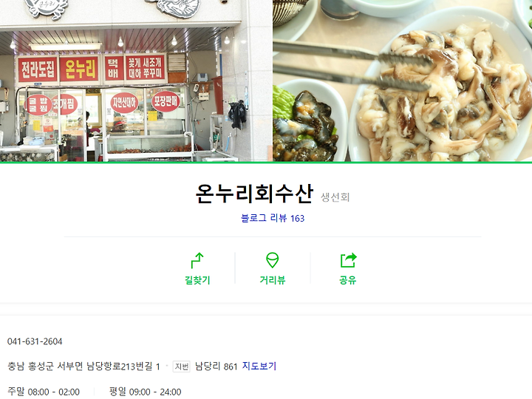Click the 생선회 category label
The width and height of the screenshot is (532, 399).
[335, 197]
